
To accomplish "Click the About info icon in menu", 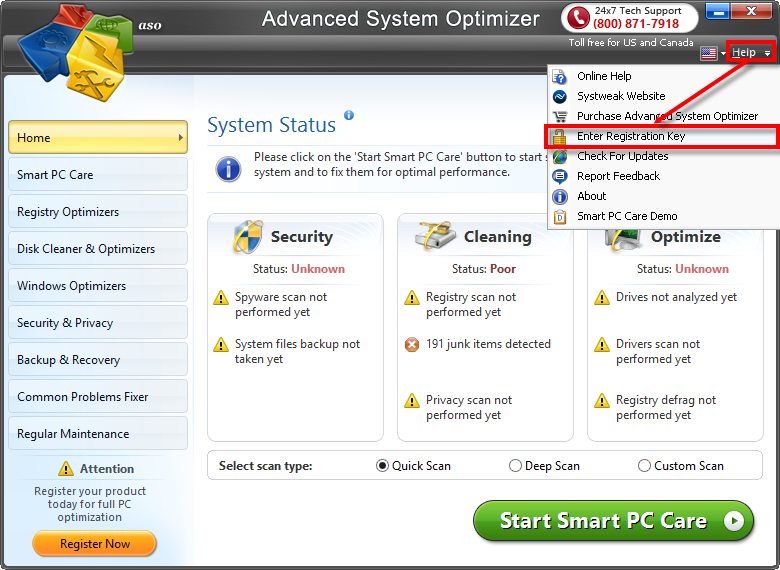I will (x=560, y=196).
